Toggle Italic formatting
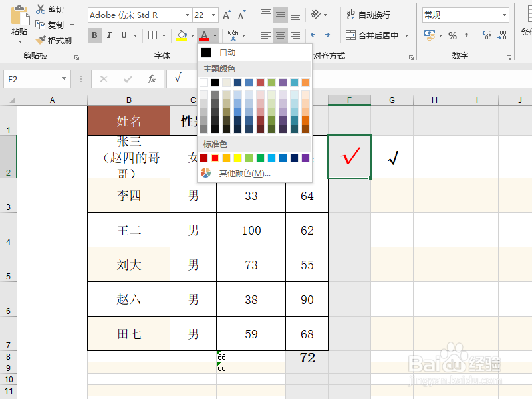 [x=108, y=35]
